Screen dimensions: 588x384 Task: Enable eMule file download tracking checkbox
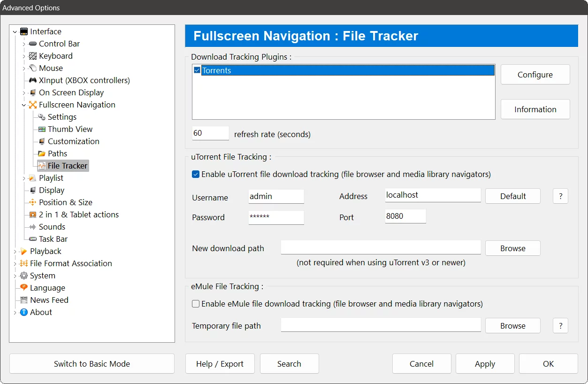pos(196,304)
